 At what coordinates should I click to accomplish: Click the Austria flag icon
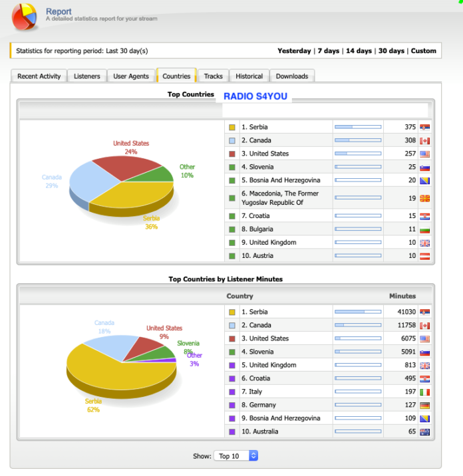coord(424,256)
